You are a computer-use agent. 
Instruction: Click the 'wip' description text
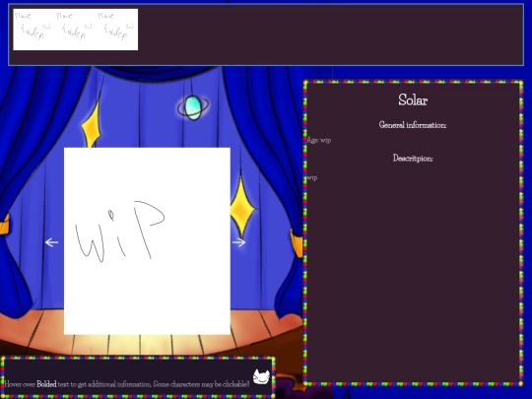tap(311, 177)
